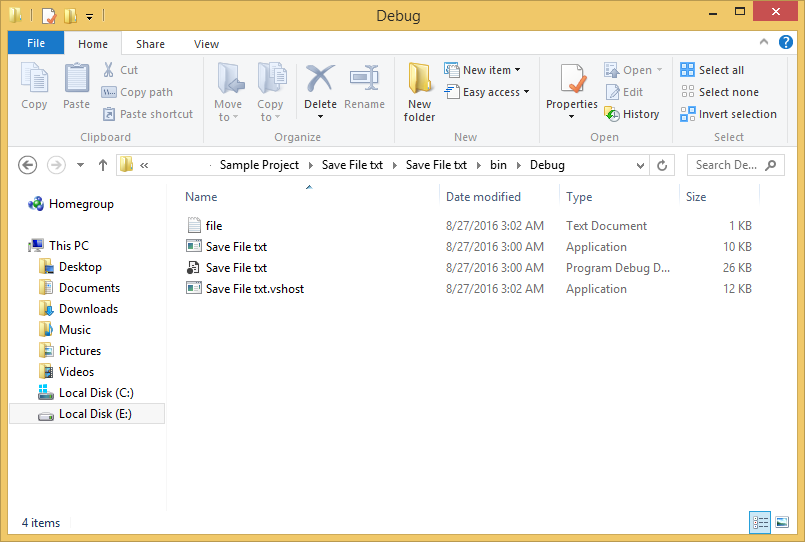Switch to Large icons view

[782, 522]
